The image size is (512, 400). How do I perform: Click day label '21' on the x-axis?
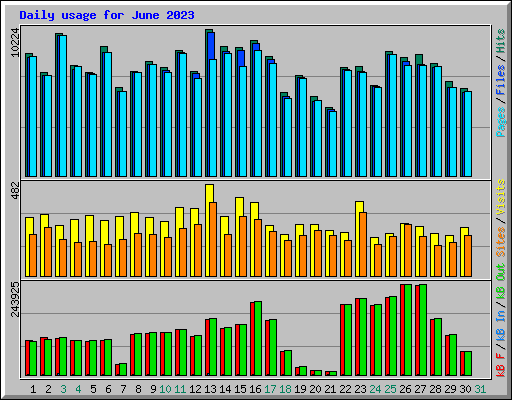click(x=330, y=389)
